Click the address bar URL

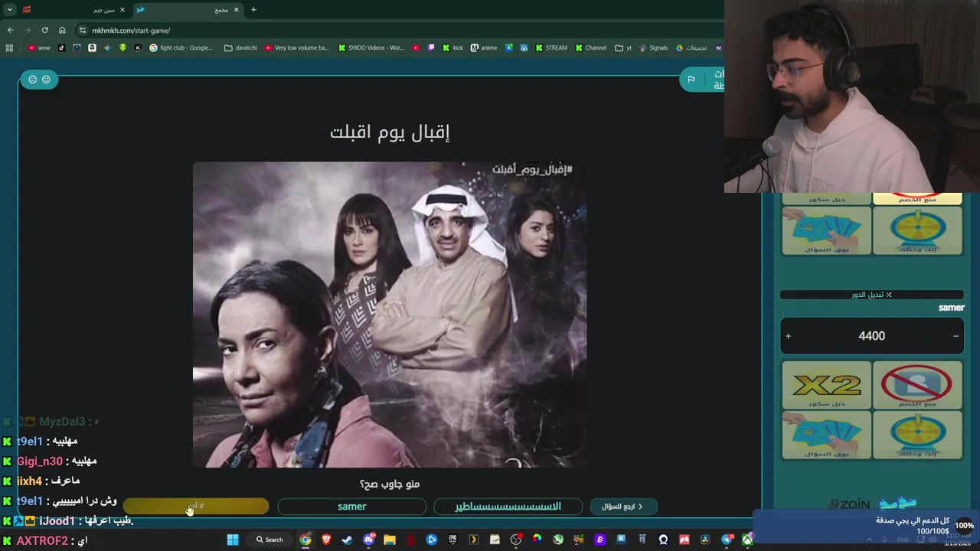point(131,31)
